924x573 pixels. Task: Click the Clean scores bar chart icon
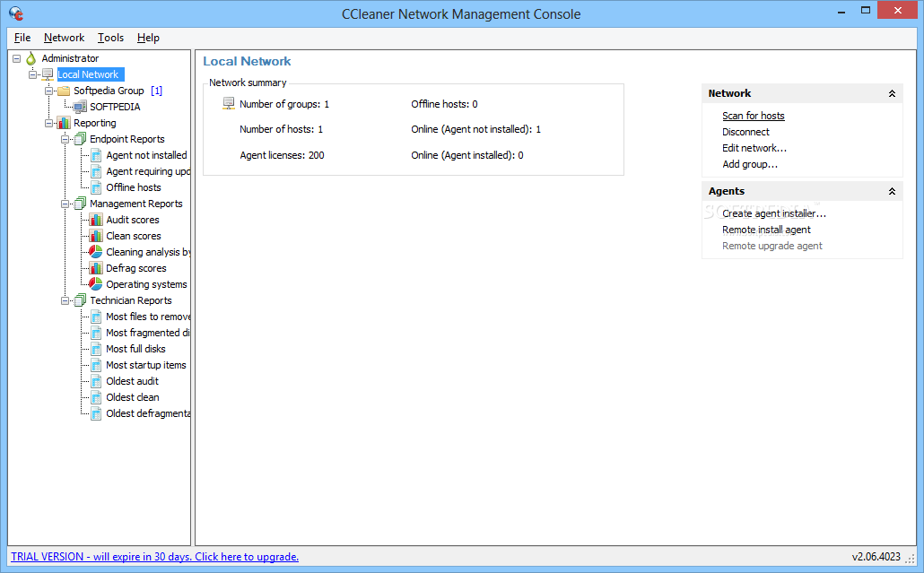pyautogui.click(x=96, y=236)
